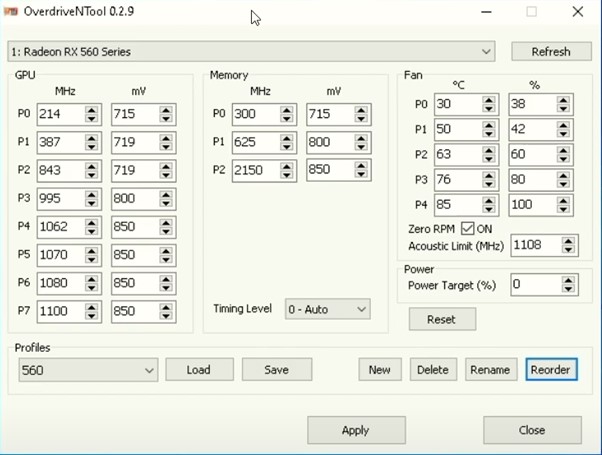The image size is (602, 455).
Task: Expand the Timing Level dropdown
Action: [327, 309]
